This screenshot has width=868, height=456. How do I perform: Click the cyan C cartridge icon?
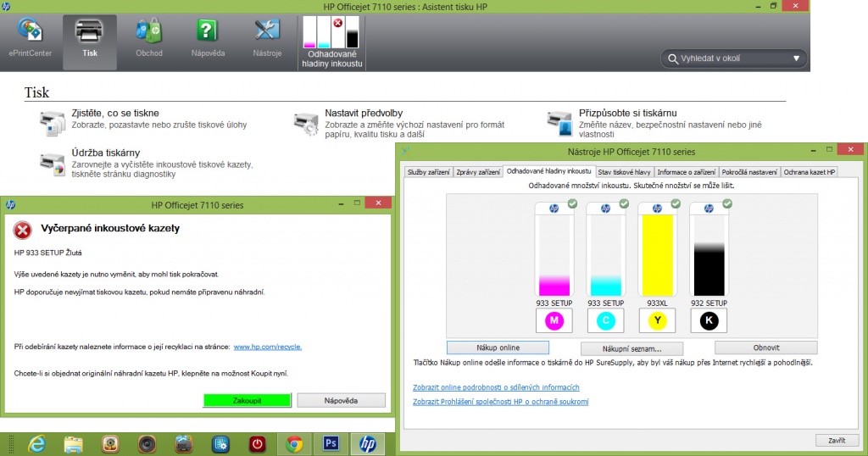coord(605,320)
